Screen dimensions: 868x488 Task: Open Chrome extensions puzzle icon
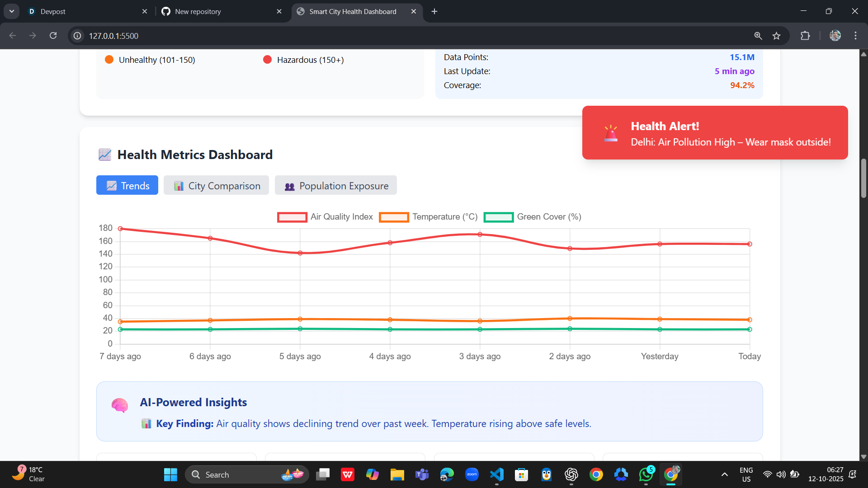click(x=805, y=36)
